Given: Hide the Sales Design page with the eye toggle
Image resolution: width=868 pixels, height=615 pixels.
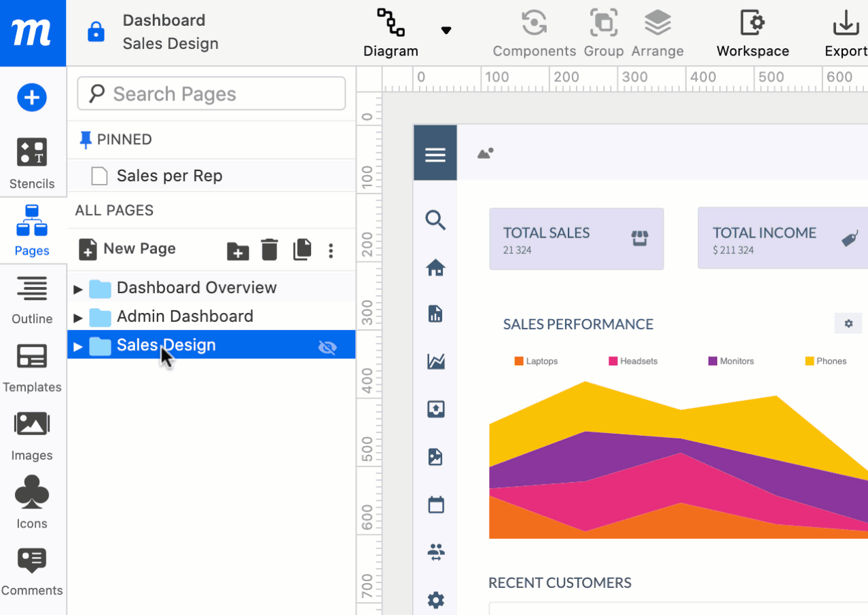Looking at the screenshot, I should tap(327, 347).
